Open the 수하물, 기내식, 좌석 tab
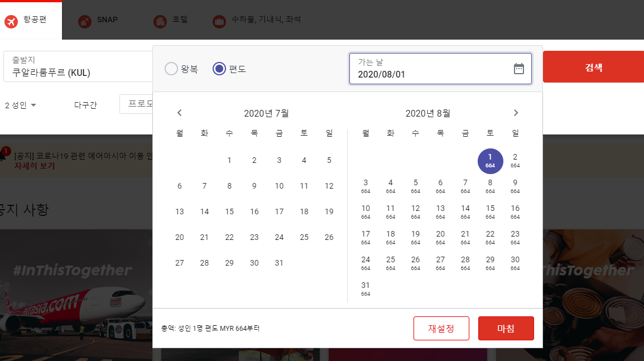Viewport: 644px width, 361px height. pyautogui.click(x=257, y=20)
